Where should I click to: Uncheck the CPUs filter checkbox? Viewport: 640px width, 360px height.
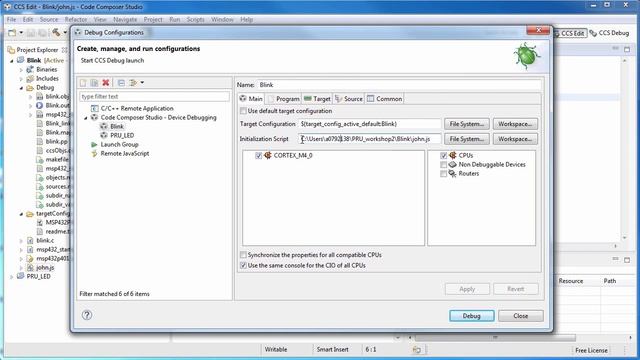[443, 156]
